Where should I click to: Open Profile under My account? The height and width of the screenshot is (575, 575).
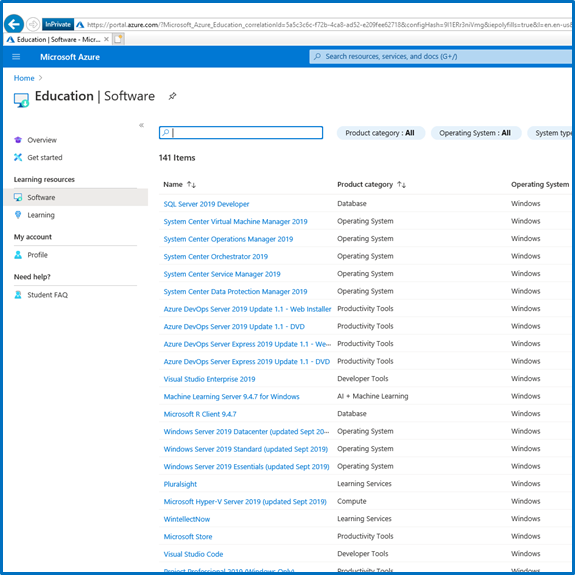(37, 255)
